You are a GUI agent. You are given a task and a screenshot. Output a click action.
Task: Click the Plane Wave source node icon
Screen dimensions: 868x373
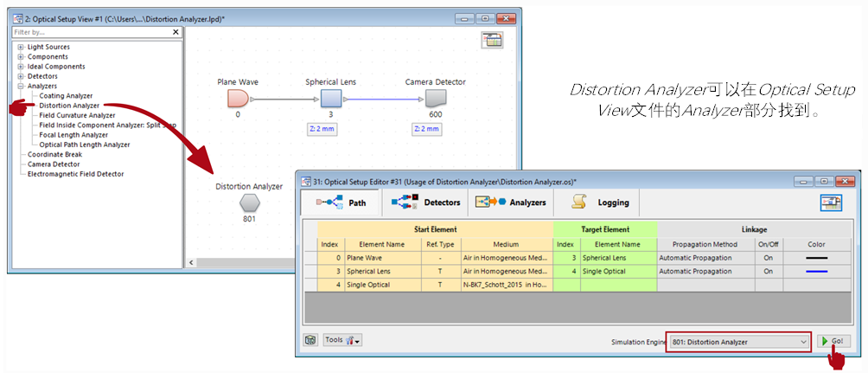pyautogui.click(x=239, y=100)
